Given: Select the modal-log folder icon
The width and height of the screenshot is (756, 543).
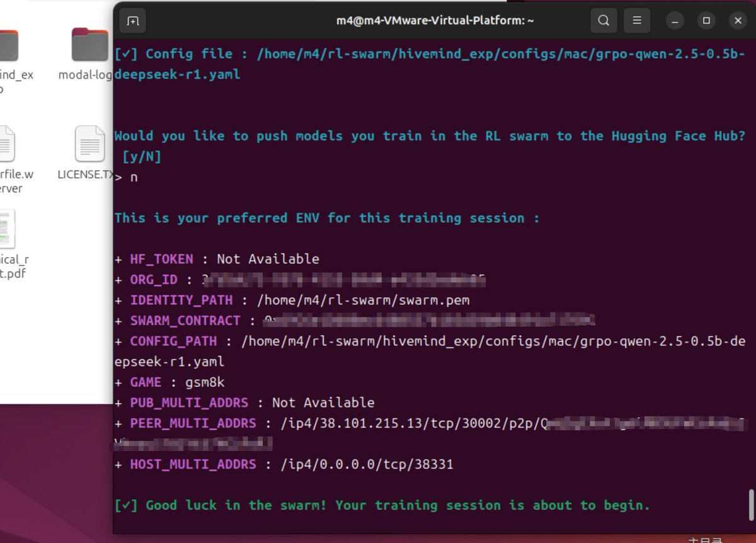Looking at the screenshot, I should pos(90,44).
